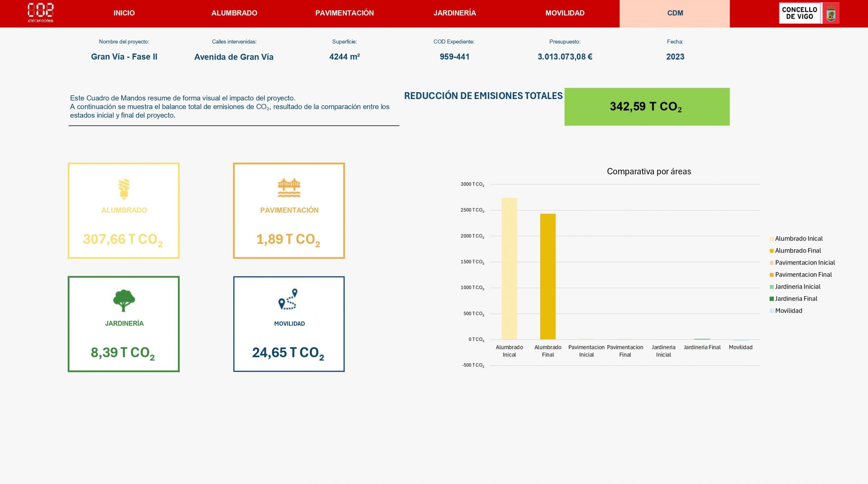Select the MOVILIDAD tab
Image resolution: width=868 pixels, height=484 pixels.
point(565,13)
